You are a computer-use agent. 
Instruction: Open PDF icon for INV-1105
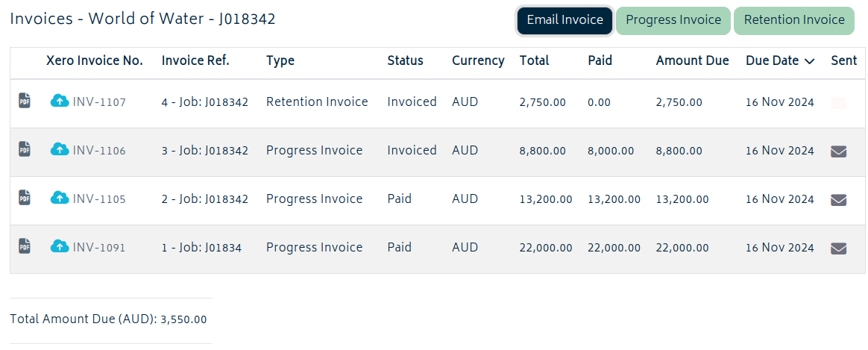(25, 197)
